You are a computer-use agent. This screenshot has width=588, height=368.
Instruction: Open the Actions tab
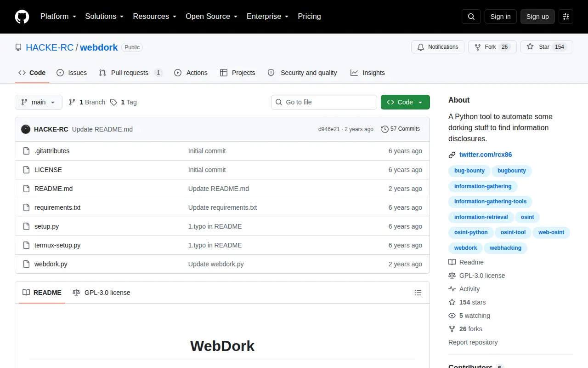191,73
